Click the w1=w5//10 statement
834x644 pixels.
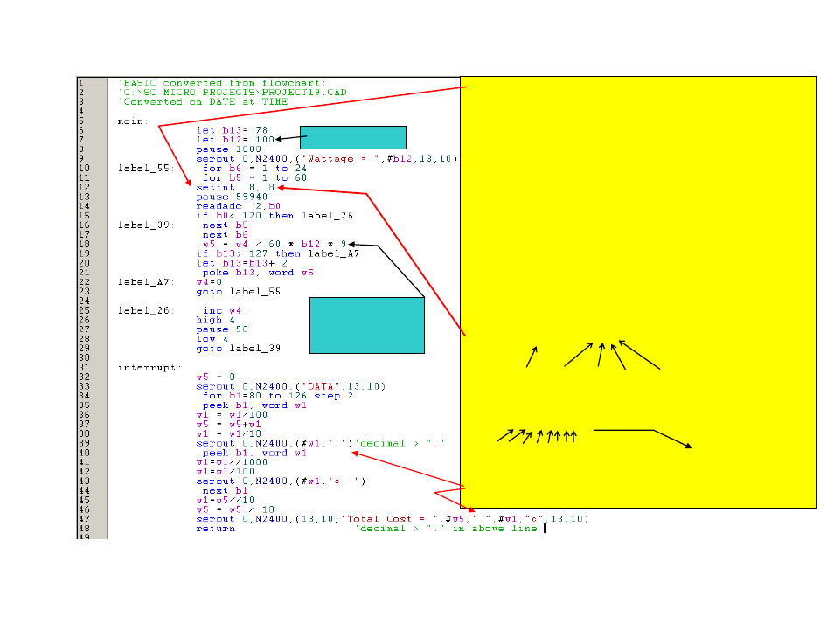point(226,501)
